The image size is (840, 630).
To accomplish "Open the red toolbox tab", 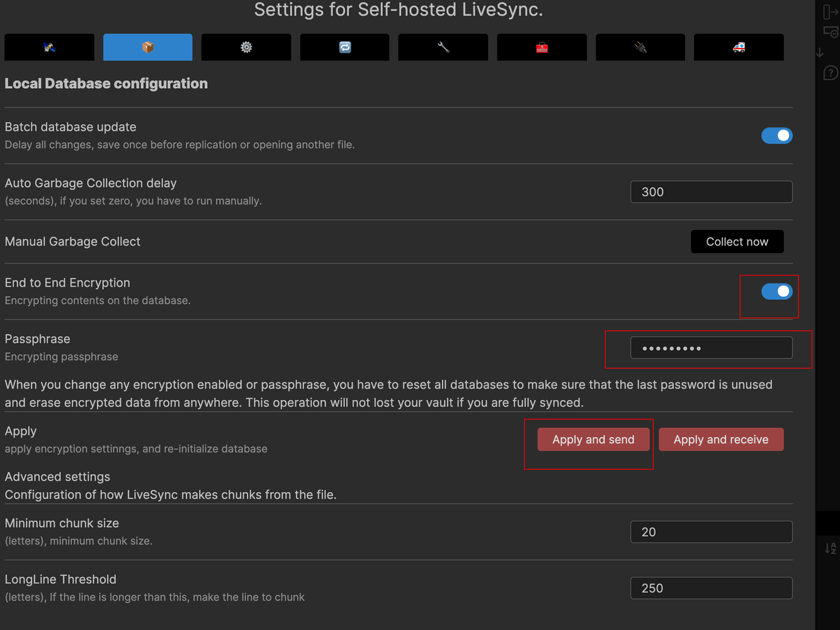I will pyautogui.click(x=542, y=47).
